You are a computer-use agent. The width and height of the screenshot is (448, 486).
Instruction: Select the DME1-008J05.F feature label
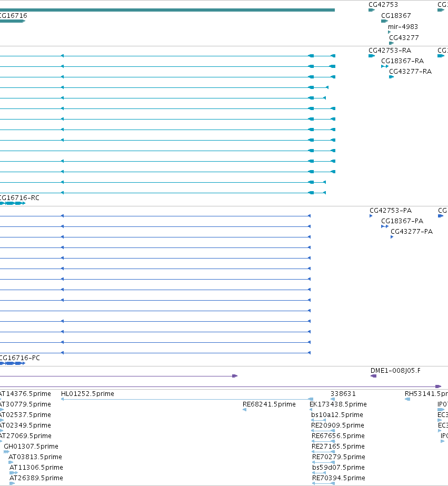pyautogui.click(x=395, y=371)
